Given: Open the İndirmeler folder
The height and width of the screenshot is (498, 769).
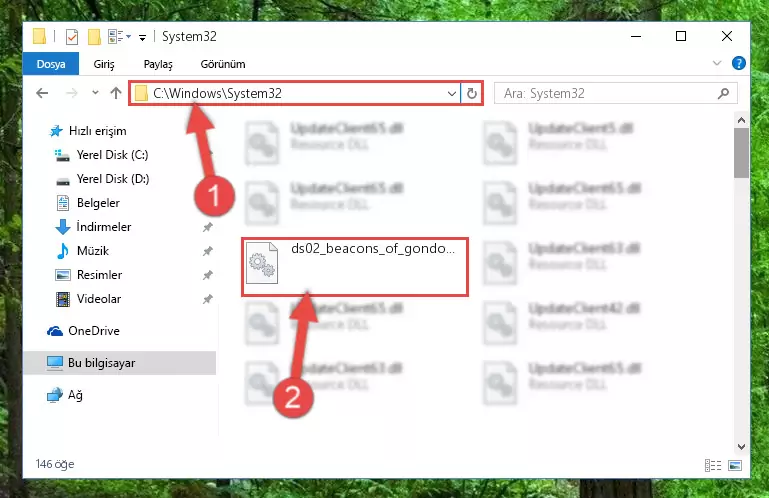Looking at the screenshot, I should tap(103, 227).
